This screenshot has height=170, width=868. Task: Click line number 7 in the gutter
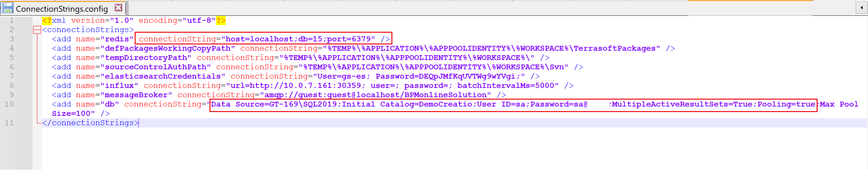click(11, 76)
